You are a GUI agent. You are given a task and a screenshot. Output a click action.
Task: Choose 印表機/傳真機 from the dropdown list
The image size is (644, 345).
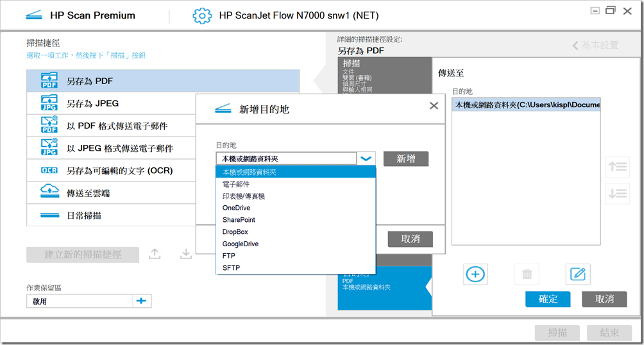pos(296,196)
